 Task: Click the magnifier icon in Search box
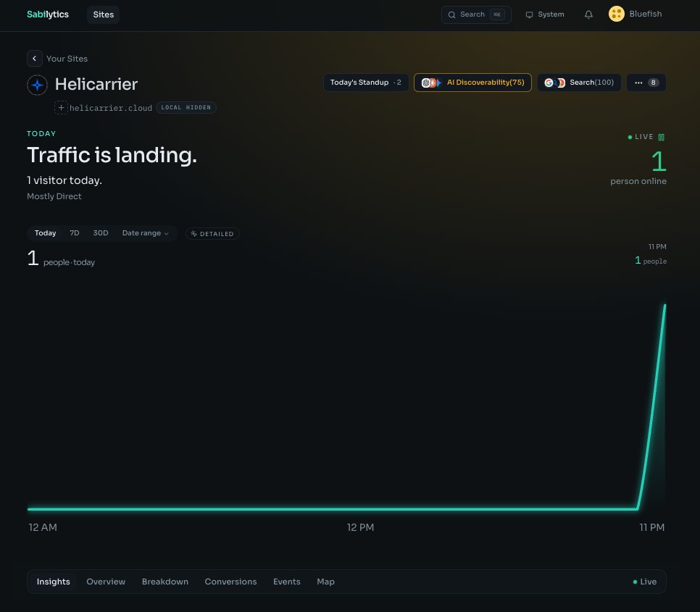click(451, 14)
